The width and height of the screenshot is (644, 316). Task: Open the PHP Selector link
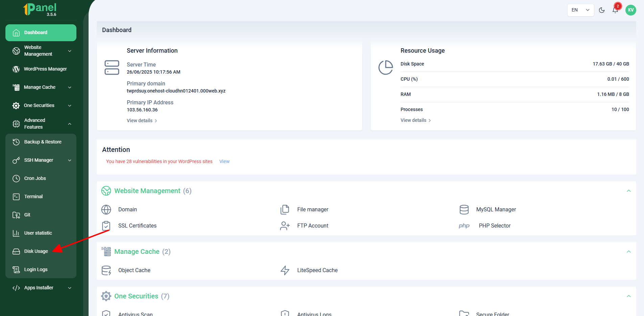click(x=495, y=226)
